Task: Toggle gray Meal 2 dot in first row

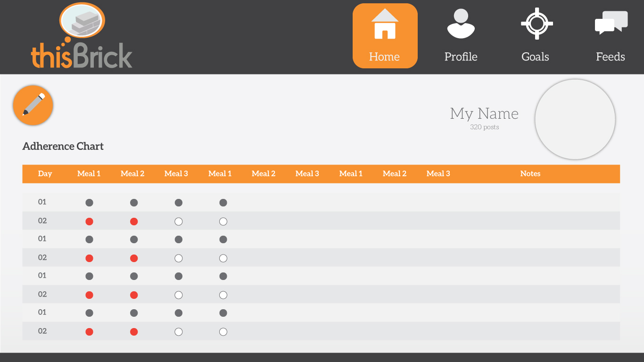Action: click(134, 203)
